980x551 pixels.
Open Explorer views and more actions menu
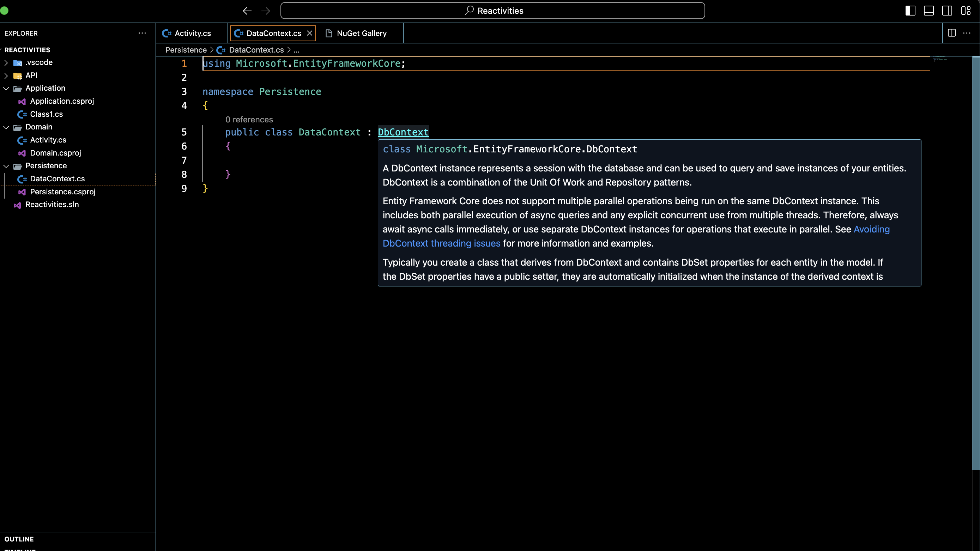point(142,33)
